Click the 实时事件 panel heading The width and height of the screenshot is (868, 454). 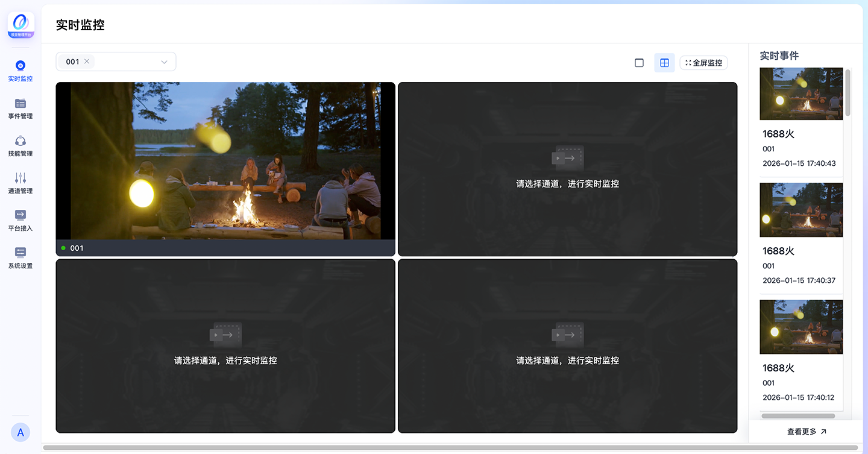[x=779, y=55]
